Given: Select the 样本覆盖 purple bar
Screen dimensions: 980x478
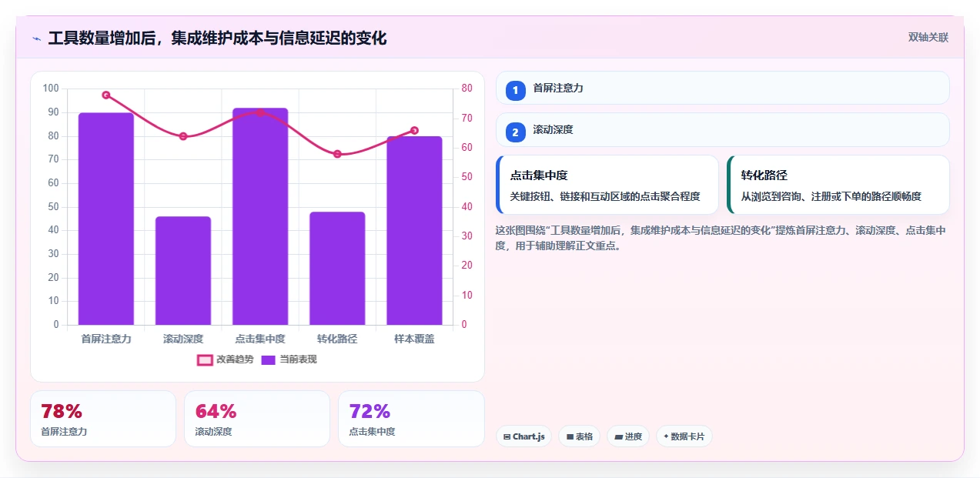Looking at the screenshot, I should coord(414,231).
